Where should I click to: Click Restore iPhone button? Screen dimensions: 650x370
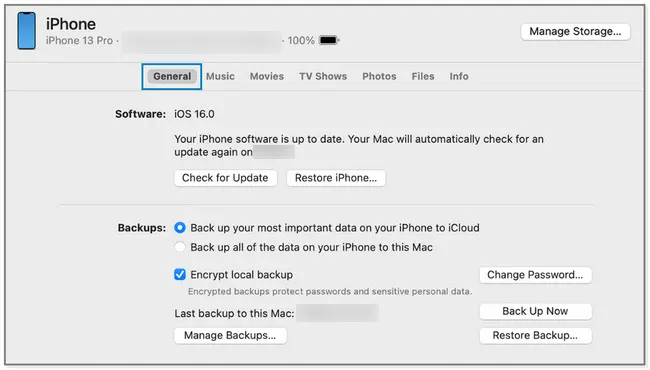click(x=336, y=178)
